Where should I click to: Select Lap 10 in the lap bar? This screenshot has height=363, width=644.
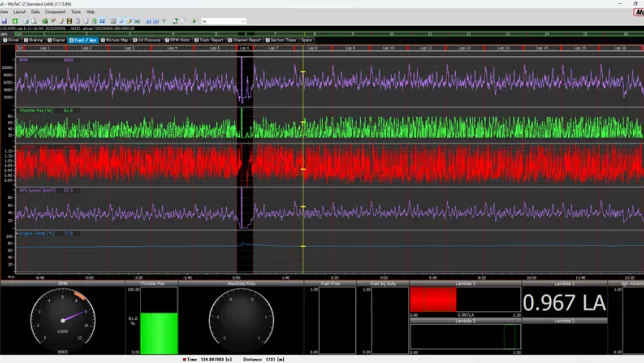389,48
